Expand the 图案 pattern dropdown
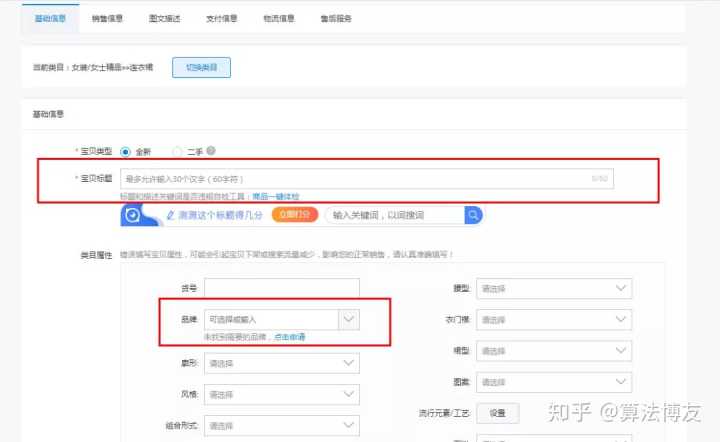The width and height of the screenshot is (720, 442). (x=553, y=382)
